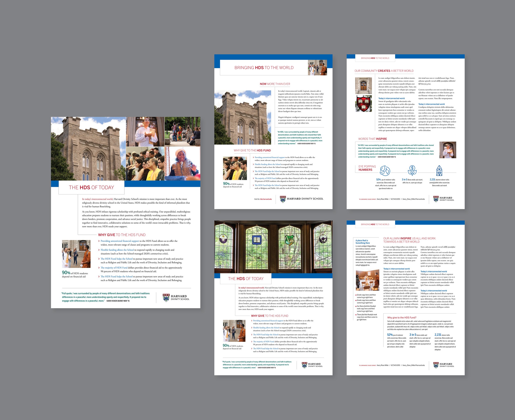Viewport: 515px width, 420px height.
Task: Click THE HDS OF TODAY title below stained-glass photo
Action: tap(246, 279)
